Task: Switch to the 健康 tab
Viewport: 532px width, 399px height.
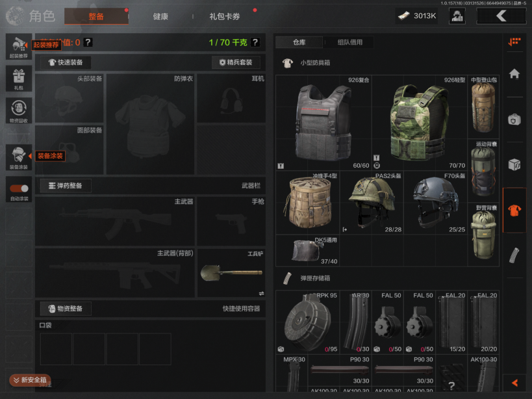Action: click(160, 16)
